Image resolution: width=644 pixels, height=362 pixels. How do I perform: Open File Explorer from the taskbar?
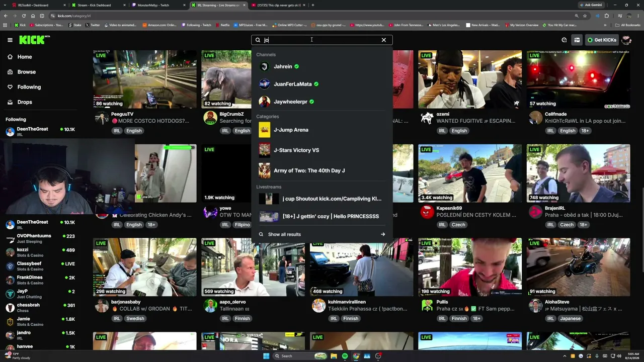tap(333, 356)
